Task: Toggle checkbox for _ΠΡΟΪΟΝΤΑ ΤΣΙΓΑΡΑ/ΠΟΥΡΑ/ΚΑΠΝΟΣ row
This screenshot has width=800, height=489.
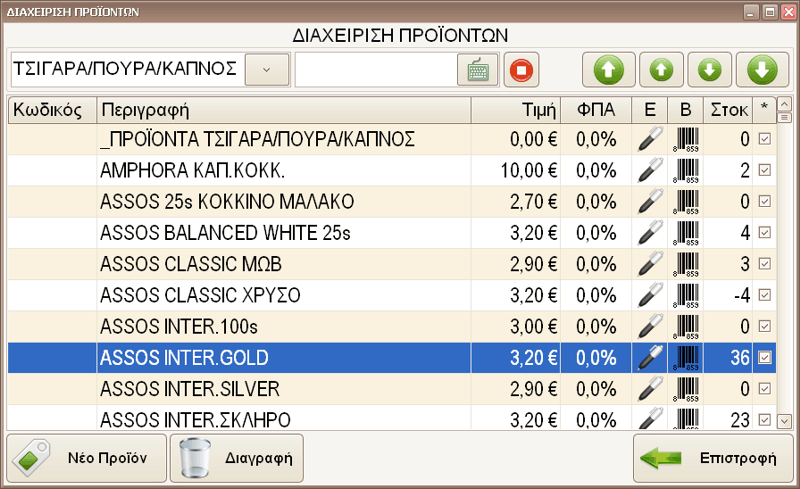Action: pyautogui.click(x=764, y=139)
